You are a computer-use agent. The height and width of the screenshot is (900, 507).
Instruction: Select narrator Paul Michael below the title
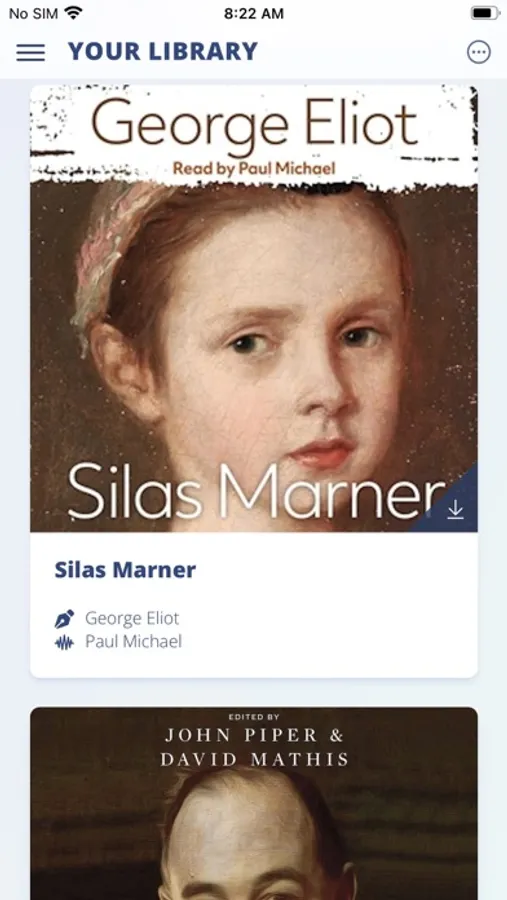tap(133, 641)
